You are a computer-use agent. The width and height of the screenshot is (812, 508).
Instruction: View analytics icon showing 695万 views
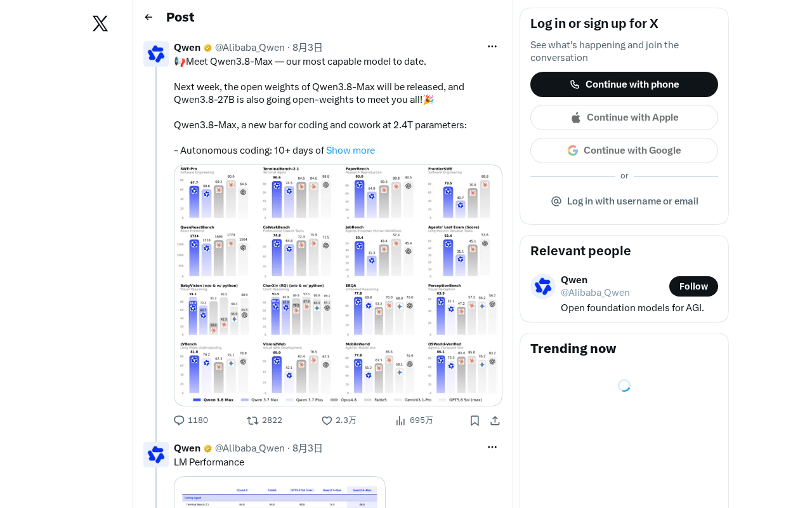(x=400, y=420)
